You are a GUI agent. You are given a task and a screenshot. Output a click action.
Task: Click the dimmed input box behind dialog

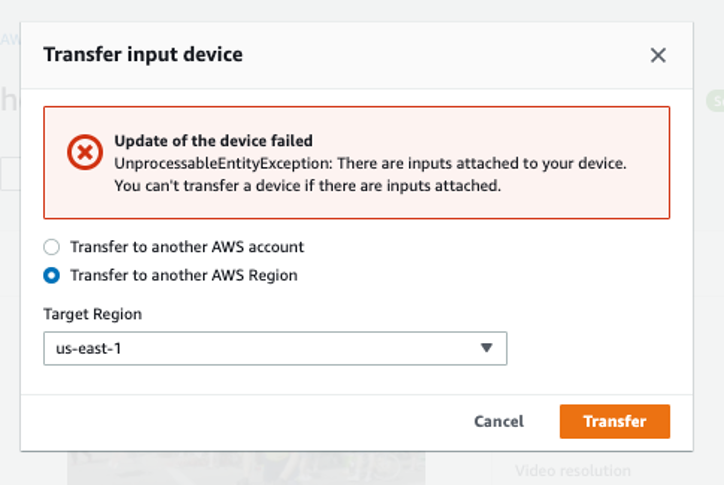(x=10, y=174)
